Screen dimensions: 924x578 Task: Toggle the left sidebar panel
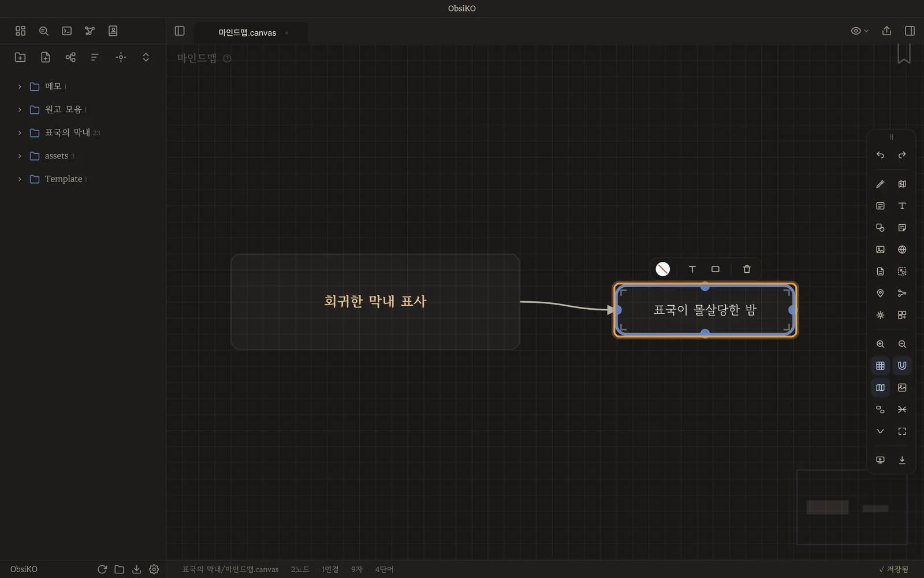point(180,31)
